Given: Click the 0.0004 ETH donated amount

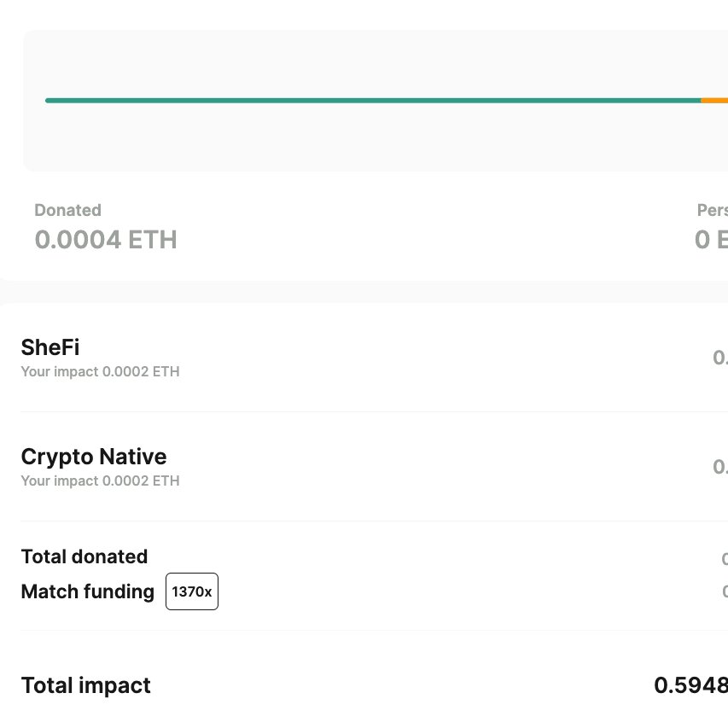Looking at the screenshot, I should coord(106,240).
